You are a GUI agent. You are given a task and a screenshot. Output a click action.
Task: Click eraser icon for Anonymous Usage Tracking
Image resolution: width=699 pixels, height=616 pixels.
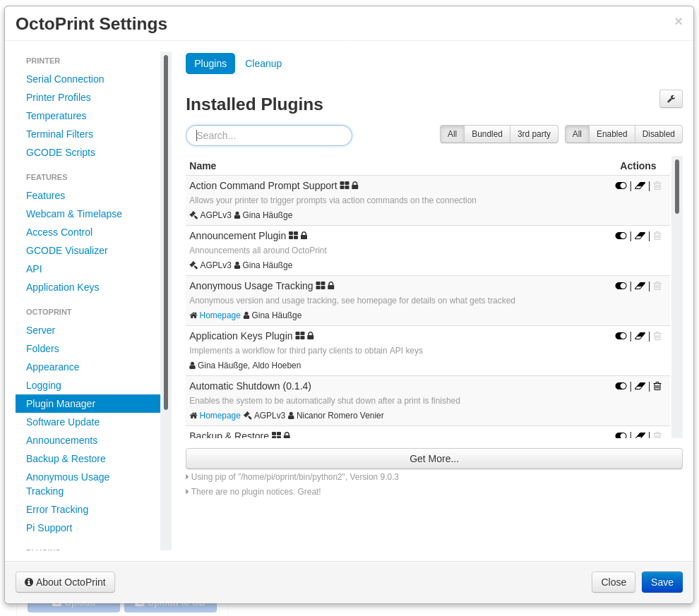(x=640, y=286)
